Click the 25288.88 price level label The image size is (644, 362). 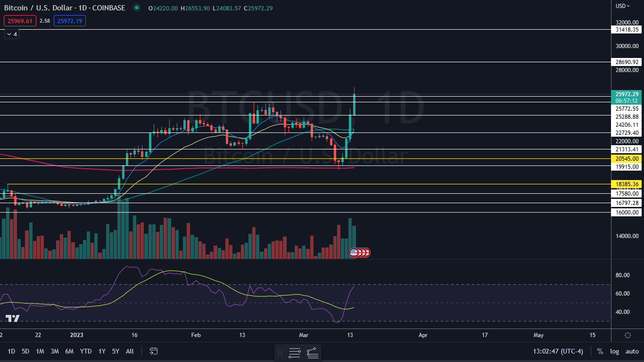click(627, 117)
